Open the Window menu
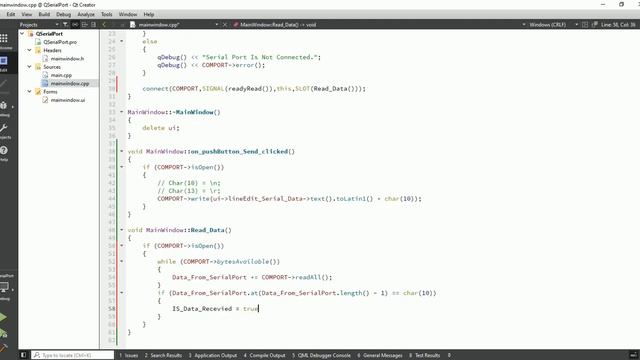The height and width of the screenshot is (360, 640). click(x=128, y=14)
